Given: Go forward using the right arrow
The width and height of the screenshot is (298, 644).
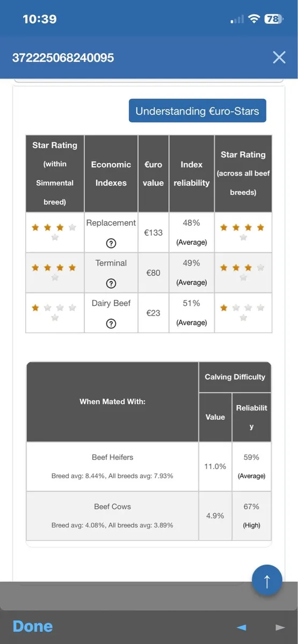Looking at the screenshot, I should tap(280, 627).
